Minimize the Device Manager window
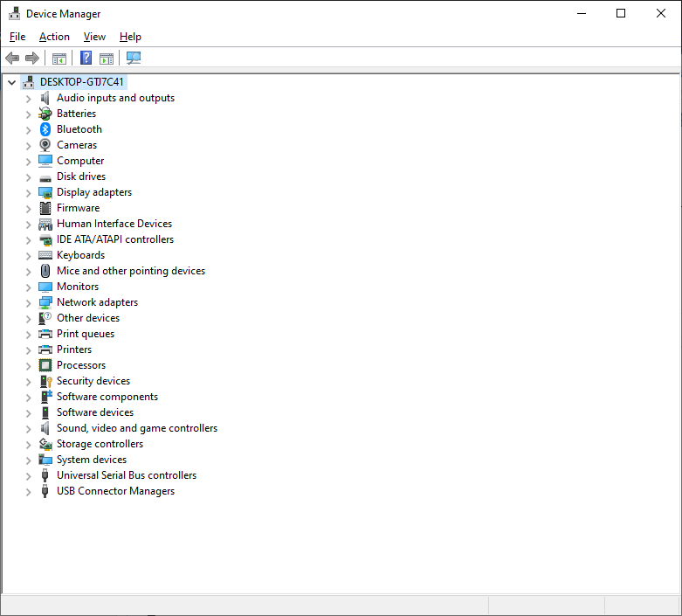682x616 pixels. click(581, 13)
